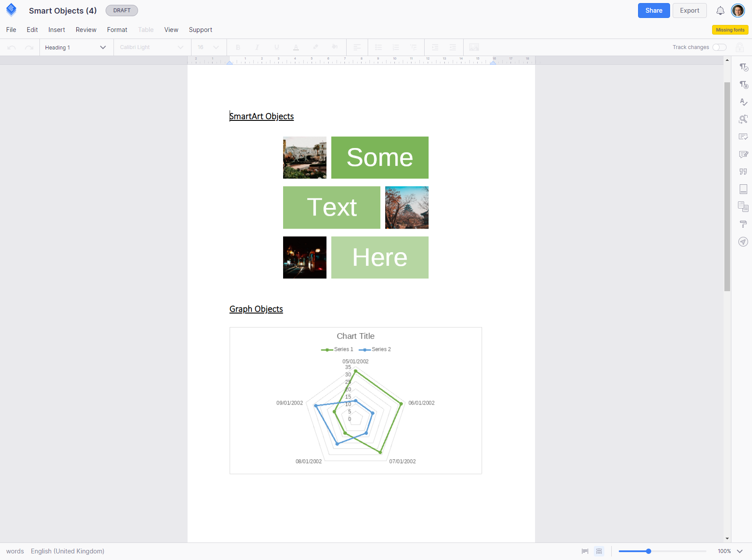This screenshot has height=560, width=752.
Task: Open the text alignment options
Action: (x=357, y=47)
